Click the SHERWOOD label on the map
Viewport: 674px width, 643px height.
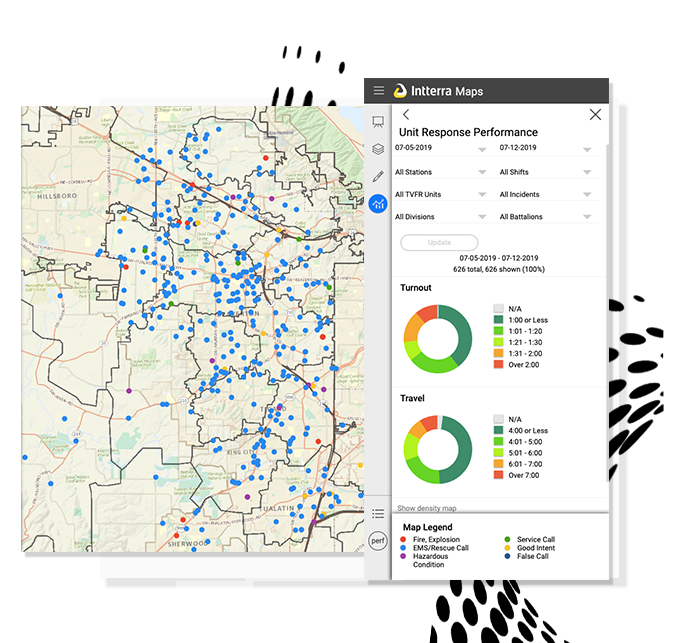click(x=187, y=544)
